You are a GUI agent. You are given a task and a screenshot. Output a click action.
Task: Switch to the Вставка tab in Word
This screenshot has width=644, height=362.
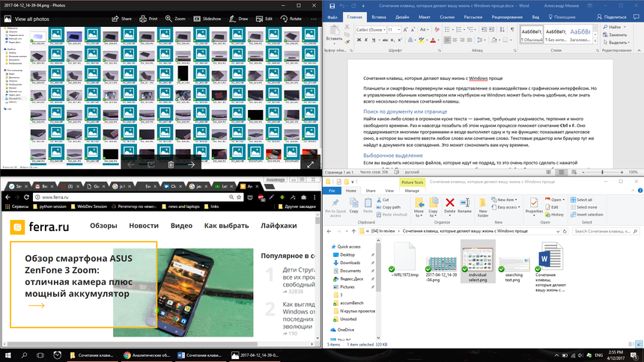pos(379,17)
